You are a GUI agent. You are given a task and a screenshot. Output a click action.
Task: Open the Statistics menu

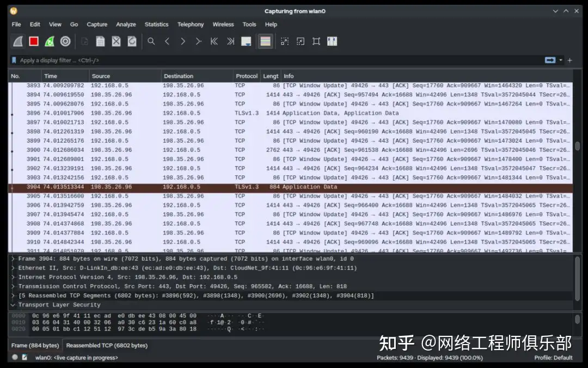(156, 24)
